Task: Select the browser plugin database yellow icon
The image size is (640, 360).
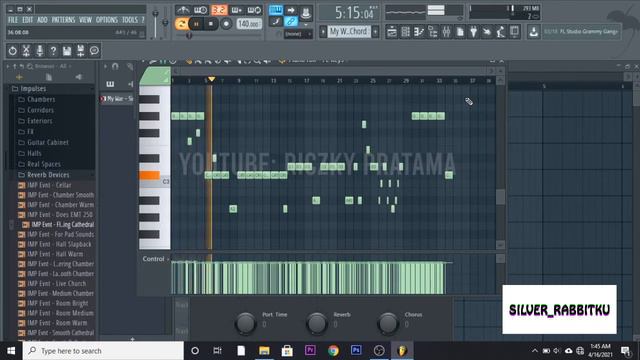Action: click(19, 77)
